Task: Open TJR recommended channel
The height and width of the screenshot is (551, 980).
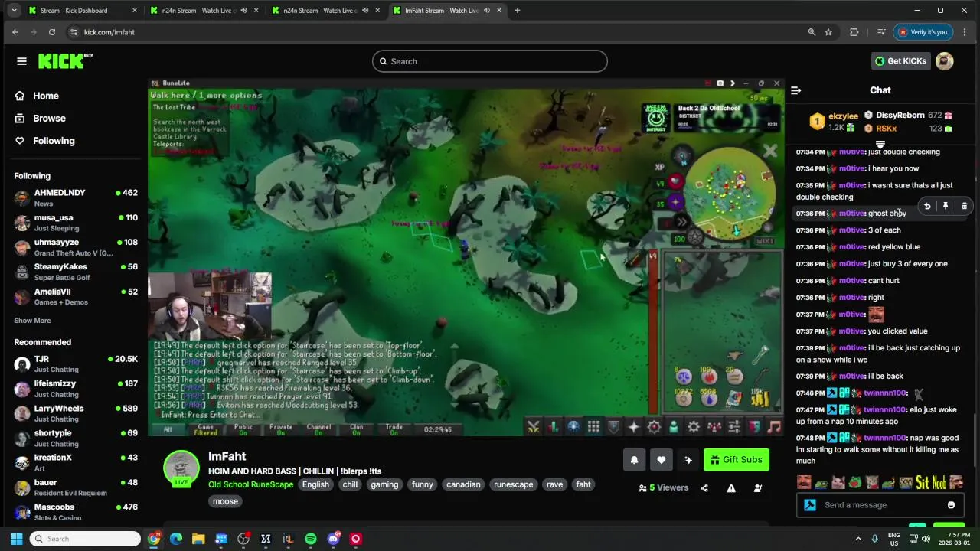Action: pos(76,364)
